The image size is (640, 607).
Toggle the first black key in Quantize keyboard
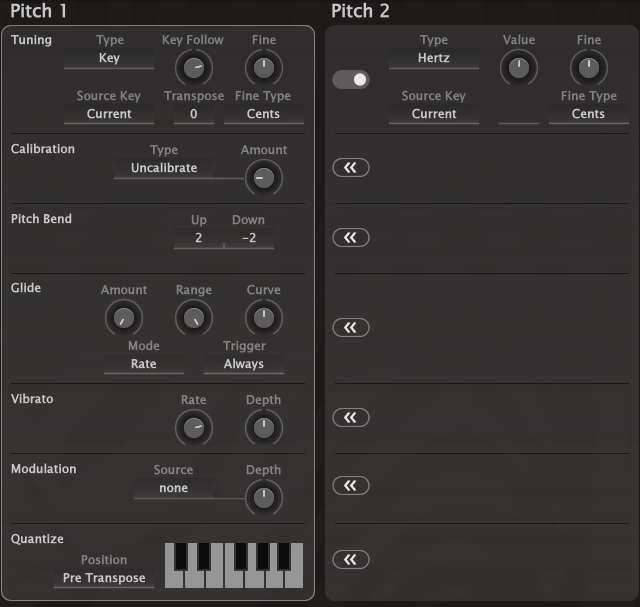pos(181,556)
